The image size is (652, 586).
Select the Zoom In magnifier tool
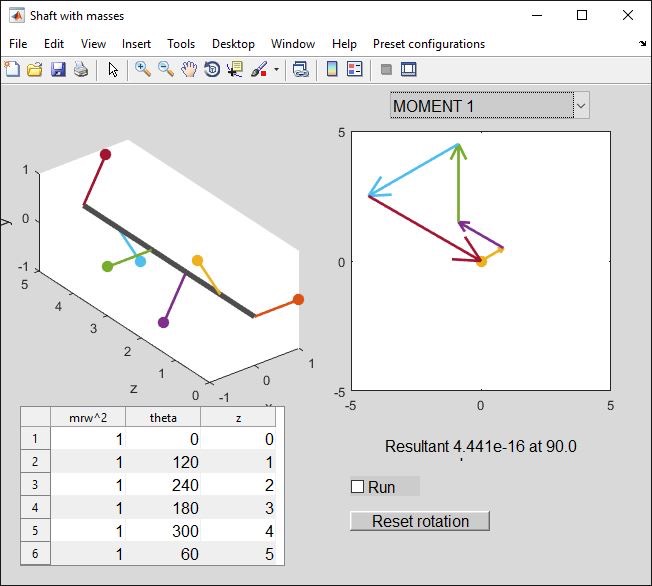[143, 69]
